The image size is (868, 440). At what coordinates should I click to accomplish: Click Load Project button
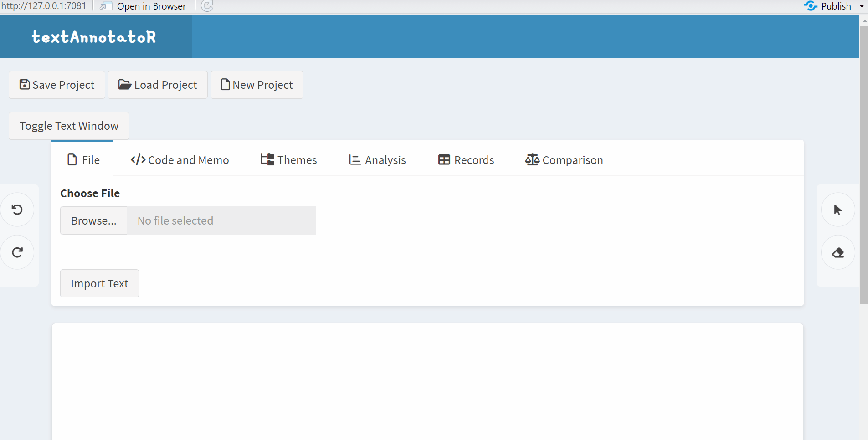tap(158, 85)
